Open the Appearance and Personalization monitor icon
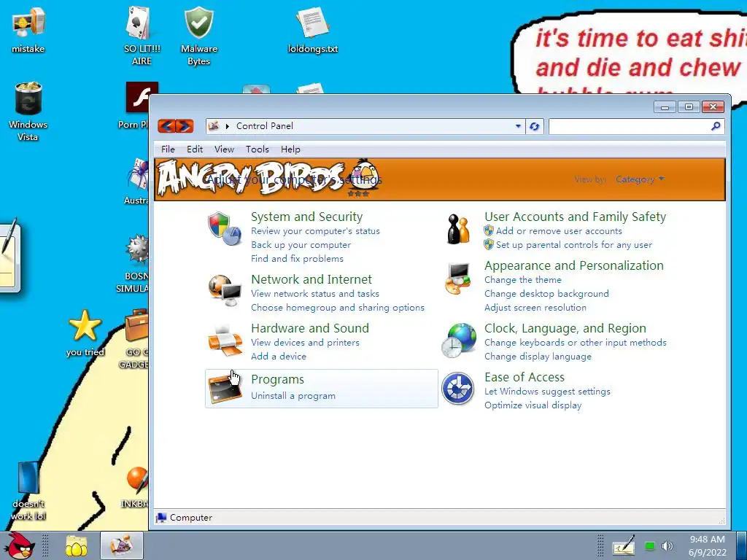The width and height of the screenshot is (747, 560). (x=458, y=279)
